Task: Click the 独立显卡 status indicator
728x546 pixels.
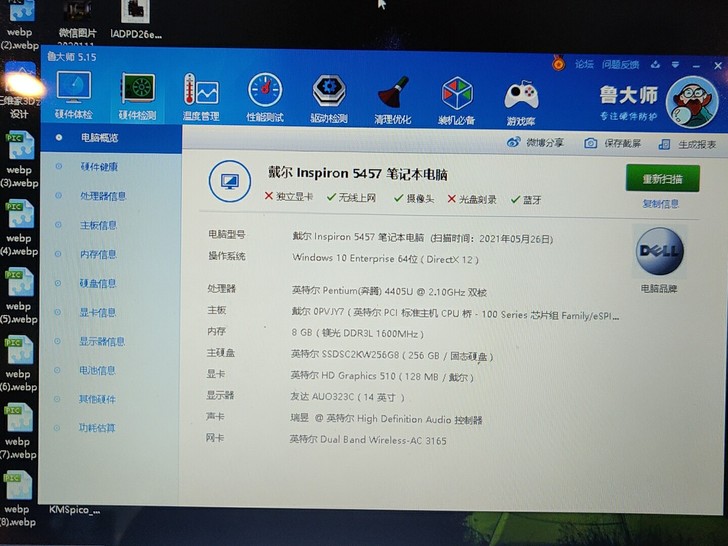Action: tap(289, 196)
